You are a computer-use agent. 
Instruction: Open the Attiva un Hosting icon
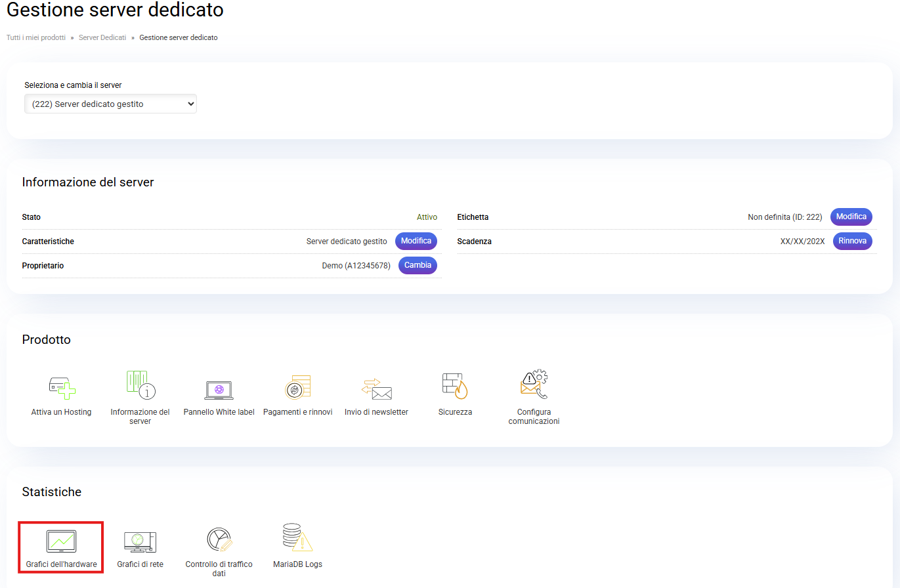[62, 387]
